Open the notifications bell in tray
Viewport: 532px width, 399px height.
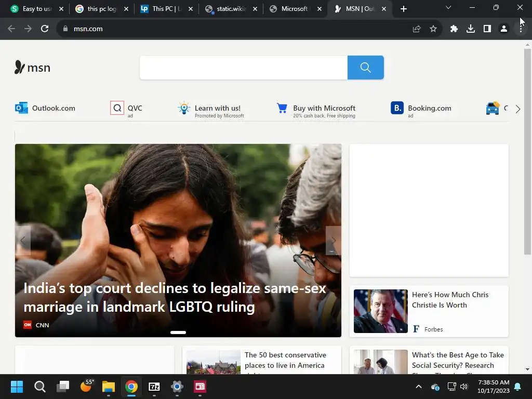[x=518, y=387]
